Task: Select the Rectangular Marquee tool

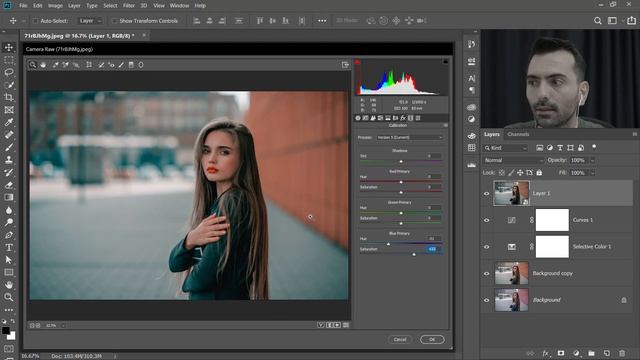Action: click(x=9, y=60)
